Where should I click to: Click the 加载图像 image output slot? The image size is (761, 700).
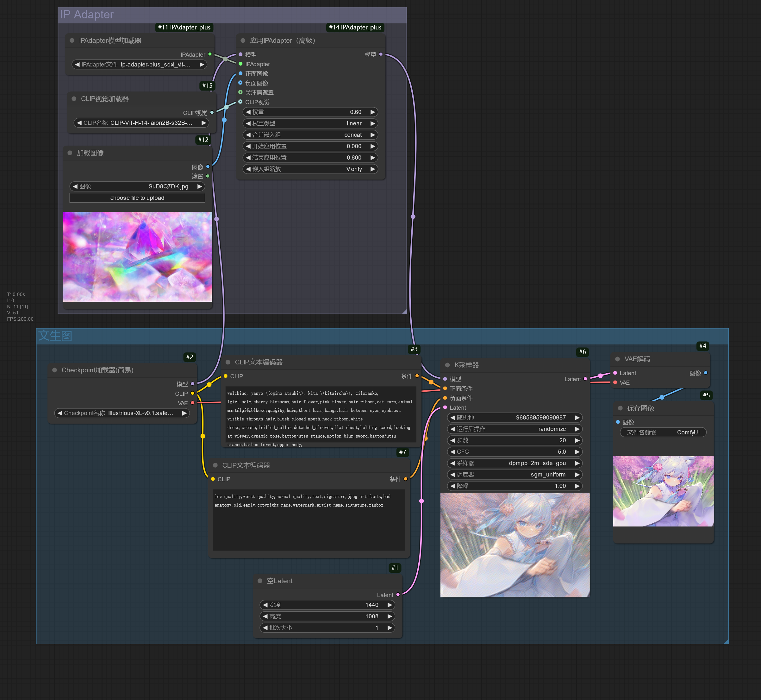tap(208, 166)
